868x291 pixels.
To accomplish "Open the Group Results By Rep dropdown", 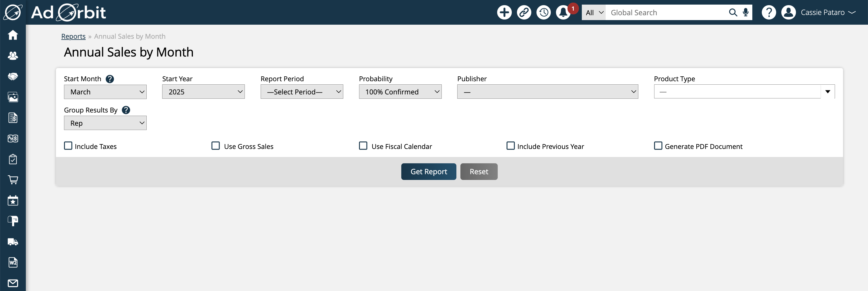I will pyautogui.click(x=105, y=123).
